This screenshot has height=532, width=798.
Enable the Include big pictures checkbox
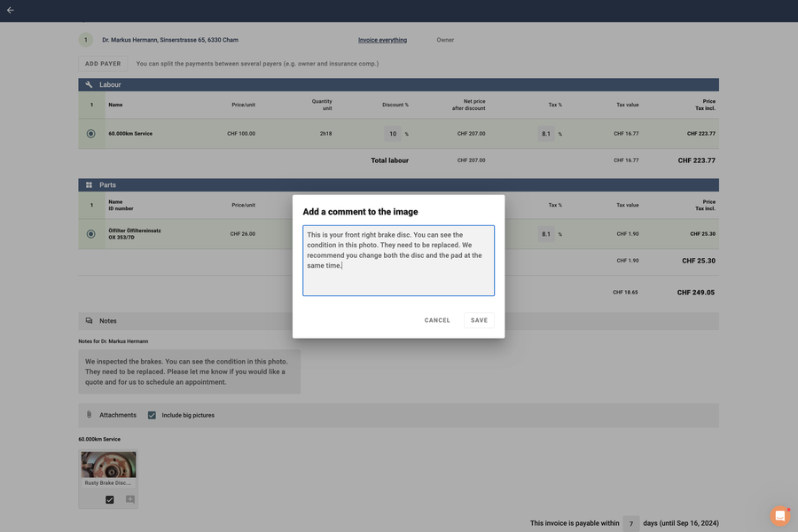[151, 414]
